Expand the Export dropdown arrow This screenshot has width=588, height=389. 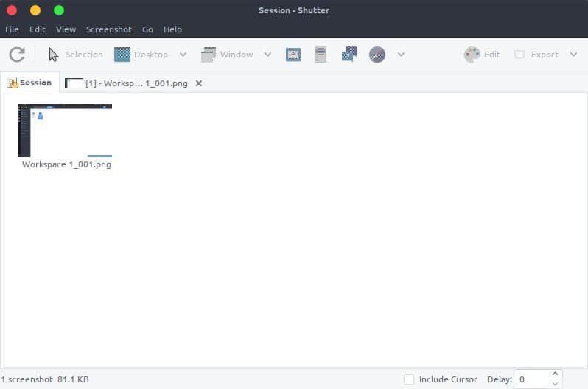tap(574, 55)
